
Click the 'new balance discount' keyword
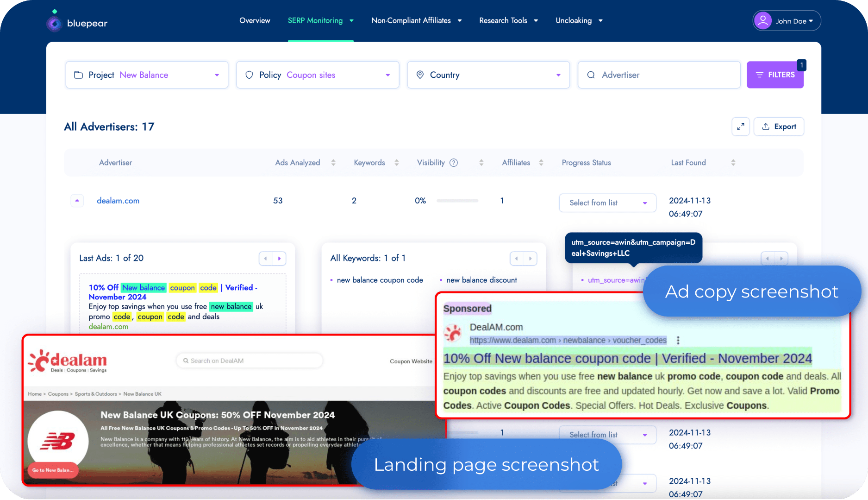[x=481, y=280]
